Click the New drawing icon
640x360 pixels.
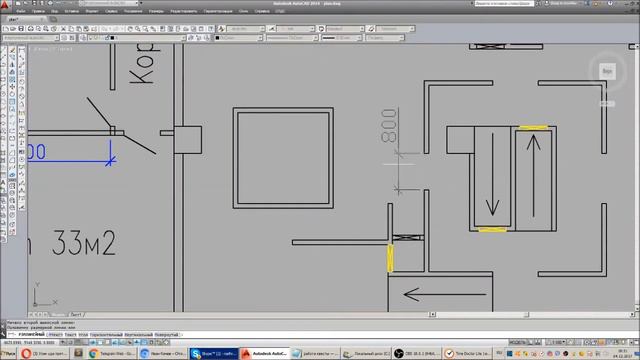5,29
